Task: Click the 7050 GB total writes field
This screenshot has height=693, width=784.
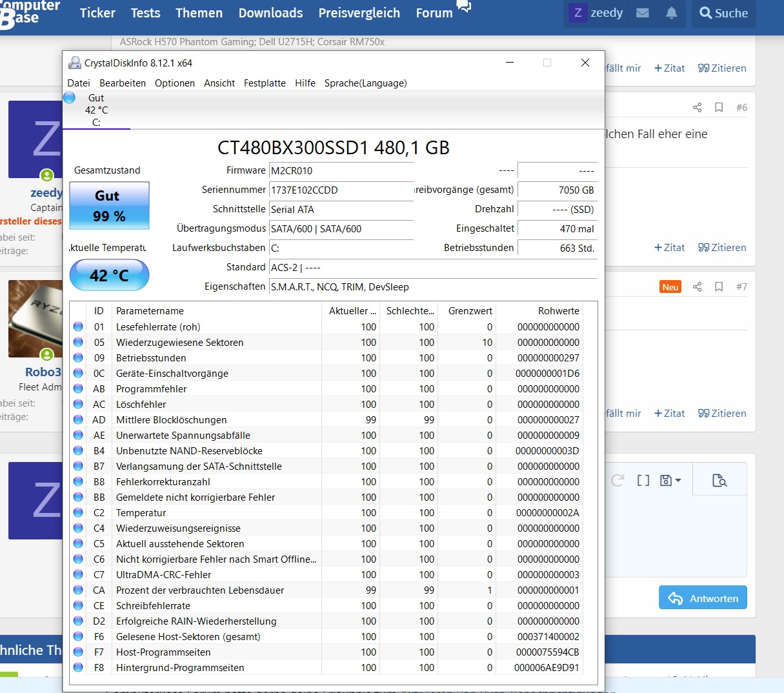Action: 558,190
